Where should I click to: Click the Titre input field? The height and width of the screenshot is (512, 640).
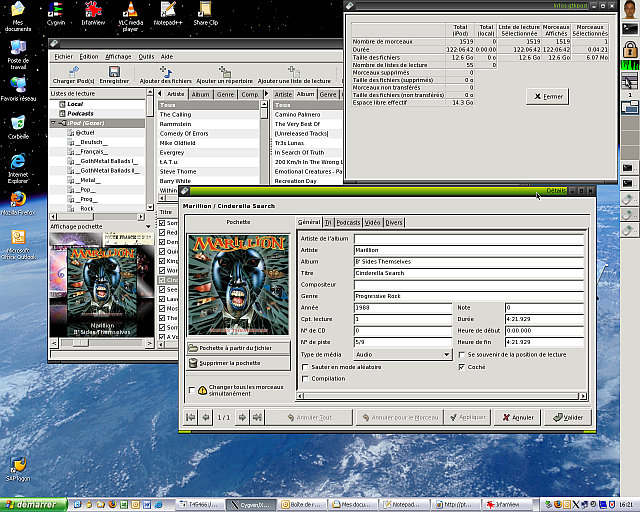(x=469, y=273)
